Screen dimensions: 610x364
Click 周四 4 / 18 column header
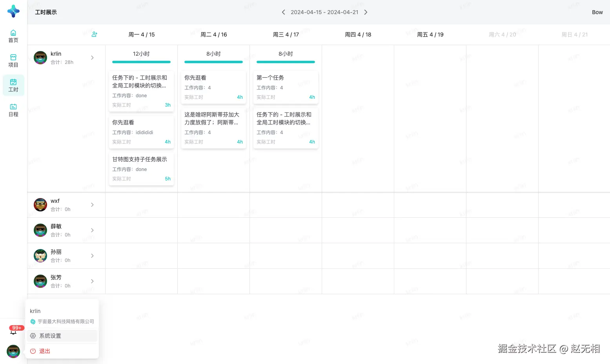pyautogui.click(x=358, y=35)
